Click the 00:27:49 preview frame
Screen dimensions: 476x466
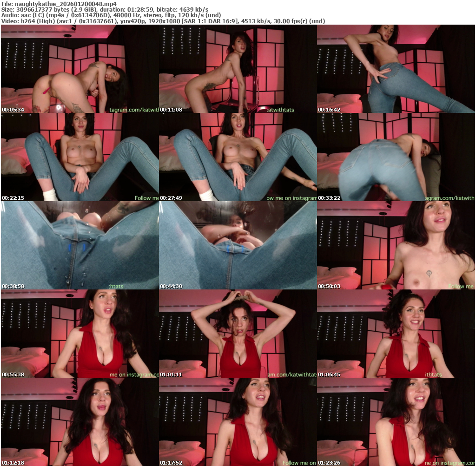point(238,157)
